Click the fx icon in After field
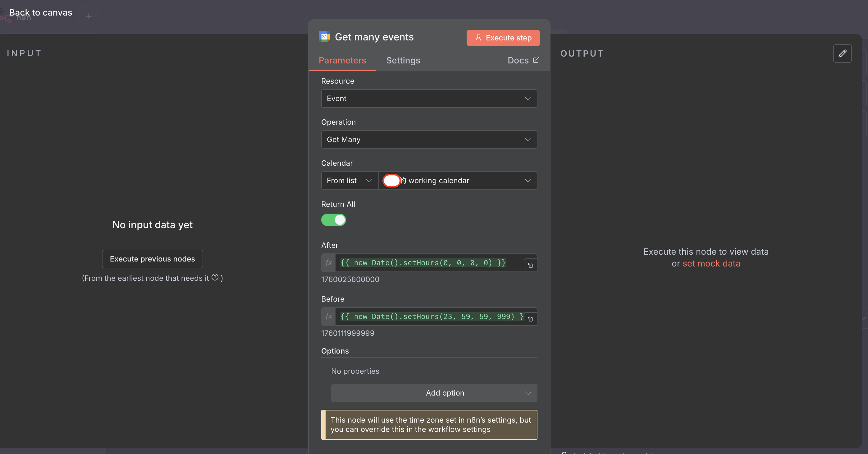The image size is (868, 454). point(329,263)
